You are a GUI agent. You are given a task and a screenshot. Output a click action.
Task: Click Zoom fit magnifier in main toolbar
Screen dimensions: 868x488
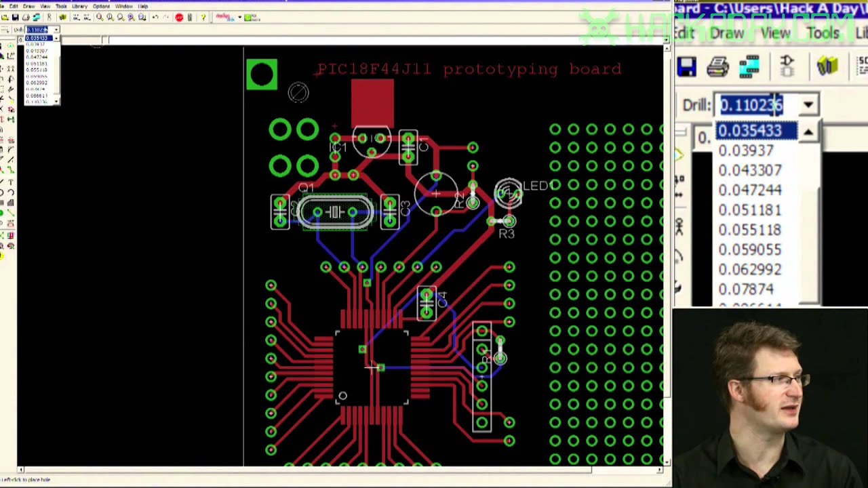click(x=100, y=17)
